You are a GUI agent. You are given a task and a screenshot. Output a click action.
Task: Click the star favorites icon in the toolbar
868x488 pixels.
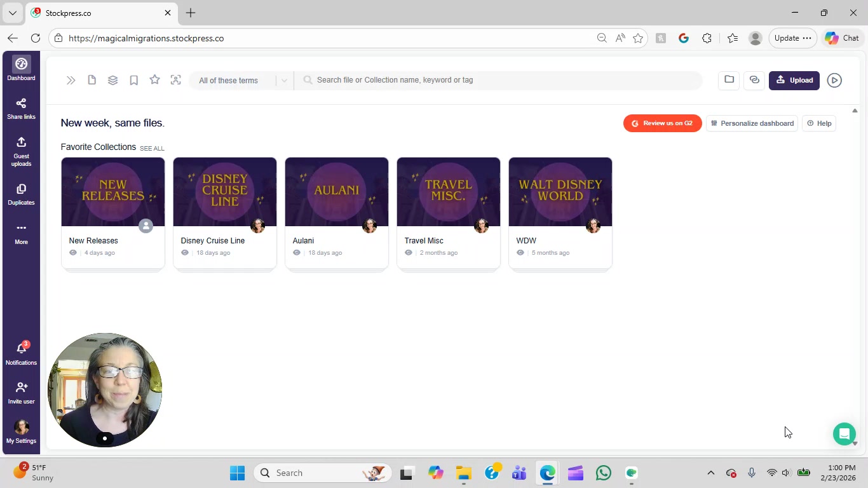pos(154,80)
